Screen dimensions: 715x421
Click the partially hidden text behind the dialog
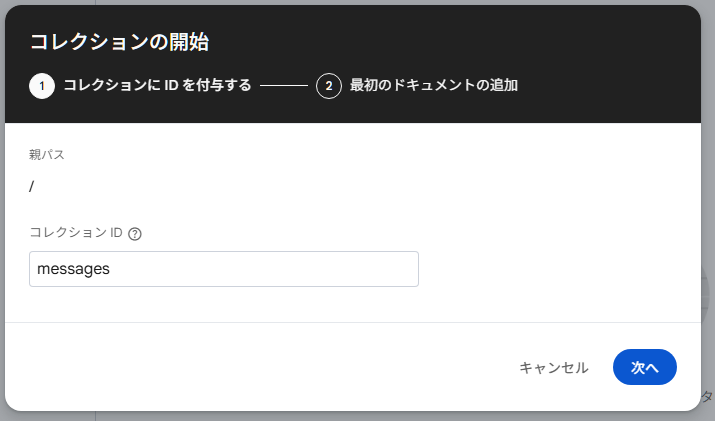pos(709,396)
